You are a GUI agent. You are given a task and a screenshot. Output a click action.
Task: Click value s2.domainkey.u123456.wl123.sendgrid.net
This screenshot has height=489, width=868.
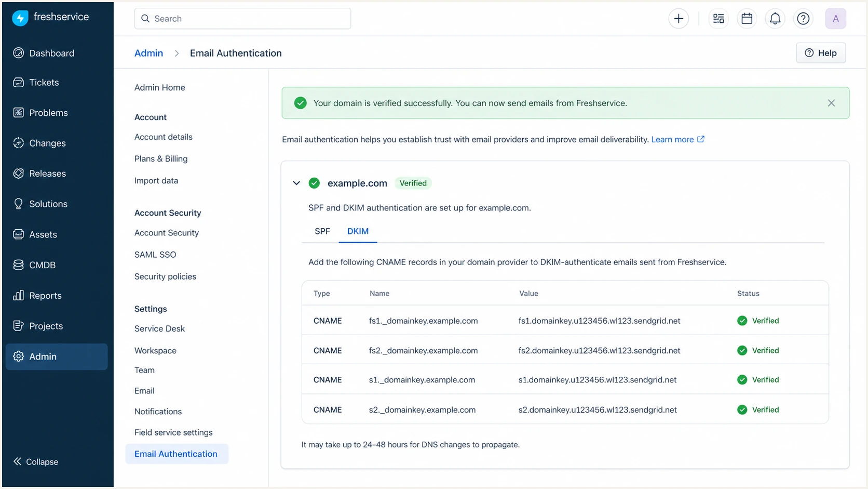[598, 409]
